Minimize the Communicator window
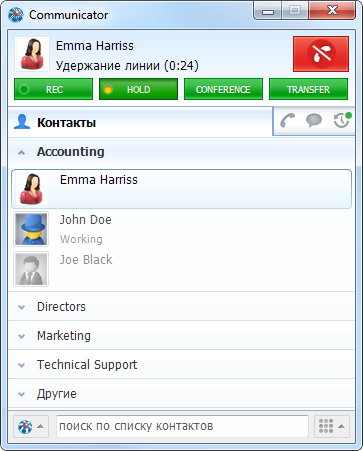This screenshot has width=363, height=451. pyautogui.click(x=268, y=11)
